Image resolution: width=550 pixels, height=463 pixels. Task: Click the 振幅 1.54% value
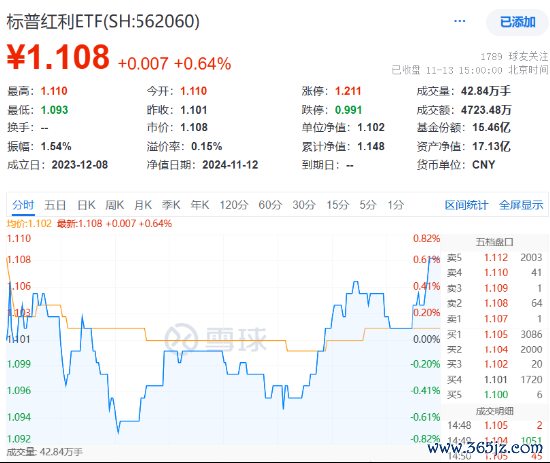[56, 146]
